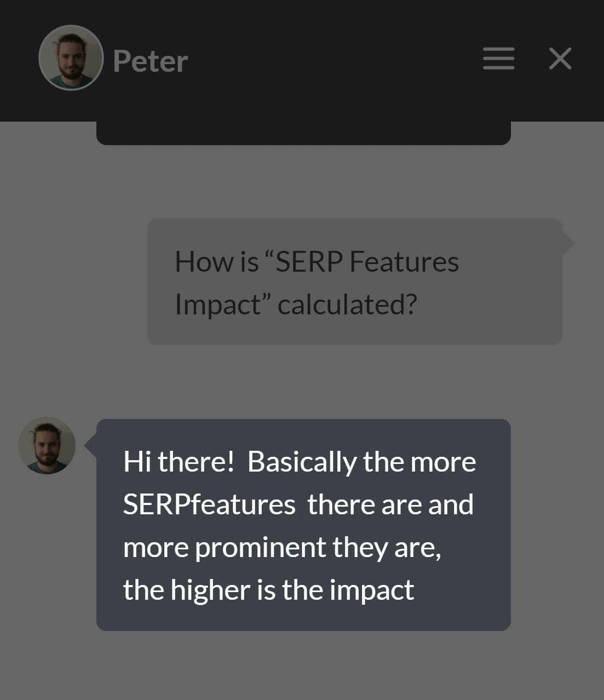Click the line "the higher is the impact"
The width and height of the screenshot is (604, 700).
click(268, 589)
